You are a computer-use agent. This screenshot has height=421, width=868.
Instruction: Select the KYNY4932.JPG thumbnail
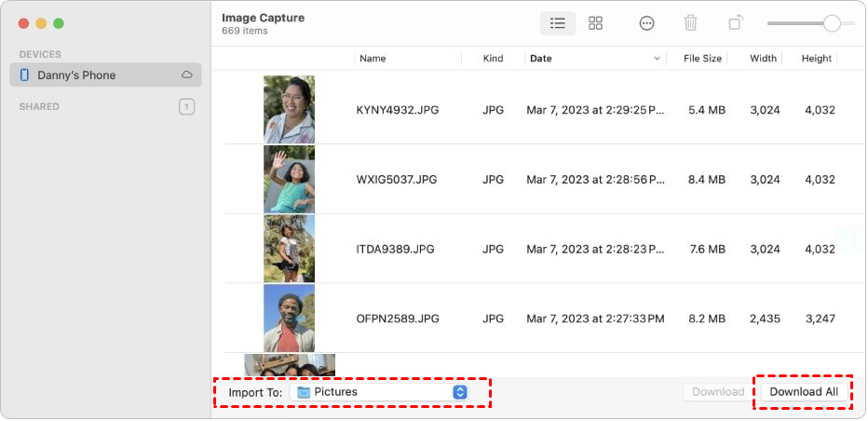pyautogui.click(x=289, y=110)
